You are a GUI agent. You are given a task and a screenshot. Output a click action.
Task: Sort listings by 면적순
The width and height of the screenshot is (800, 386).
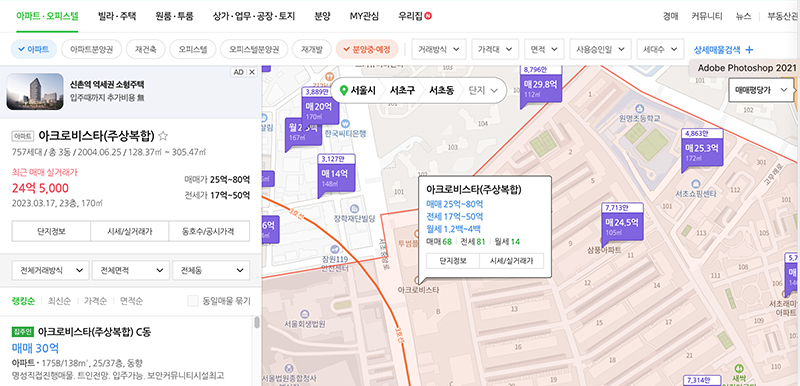click(x=131, y=301)
